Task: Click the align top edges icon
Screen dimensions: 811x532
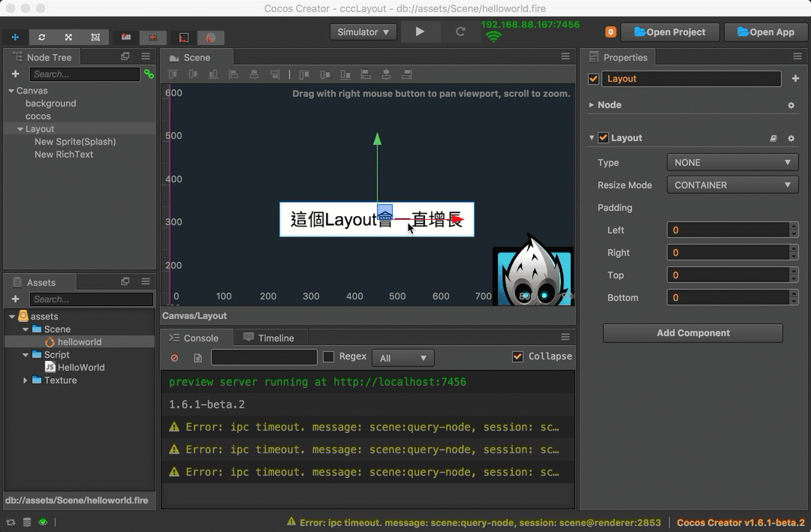Action: tap(173, 74)
